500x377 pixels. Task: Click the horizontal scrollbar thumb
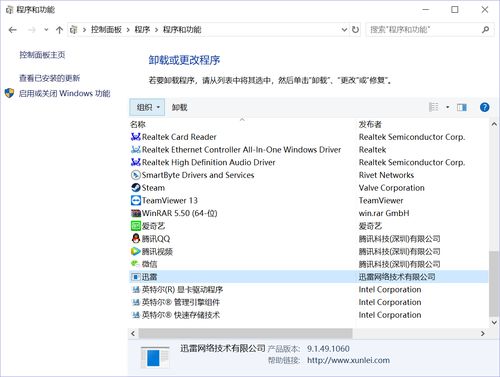tap(245, 333)
